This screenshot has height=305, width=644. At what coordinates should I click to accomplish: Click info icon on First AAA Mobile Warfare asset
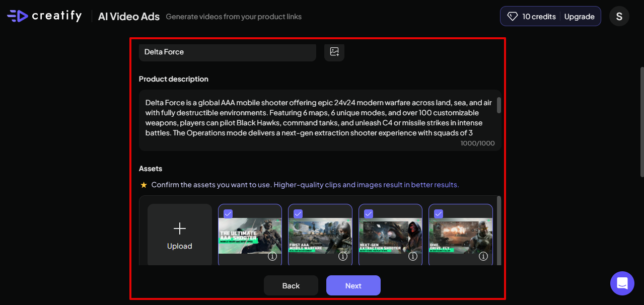pyautogui.click(x=343, y=256)
